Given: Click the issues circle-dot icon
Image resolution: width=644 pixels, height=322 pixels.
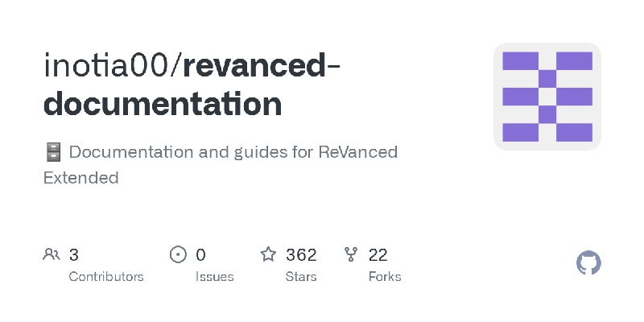Looking at the screenshot, I should pyautogui.click(x=178, y=254).
